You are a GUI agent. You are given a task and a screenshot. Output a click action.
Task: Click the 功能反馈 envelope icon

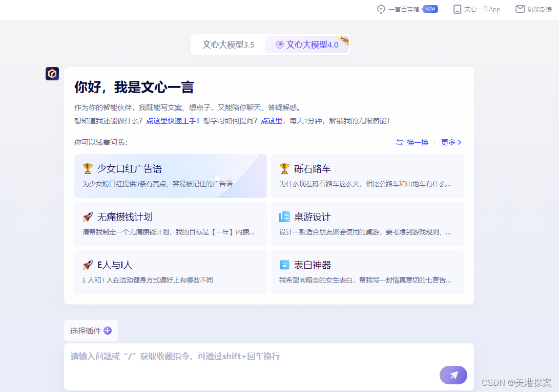(520, 9)
